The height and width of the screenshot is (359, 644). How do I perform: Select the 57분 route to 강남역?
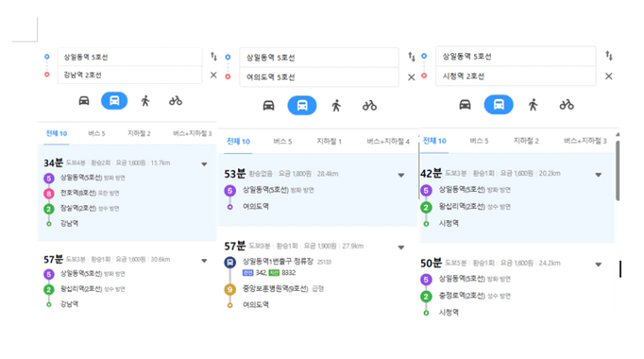tap(126, 281)
